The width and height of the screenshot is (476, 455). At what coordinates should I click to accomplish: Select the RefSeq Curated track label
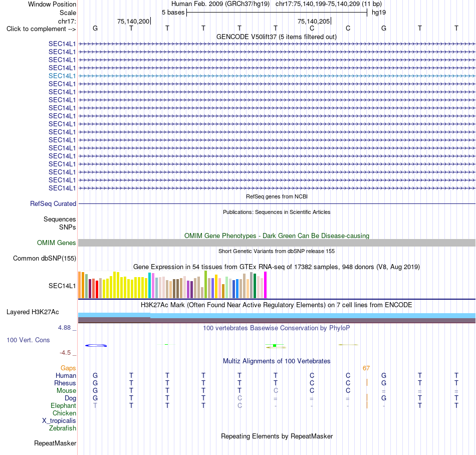53,203
